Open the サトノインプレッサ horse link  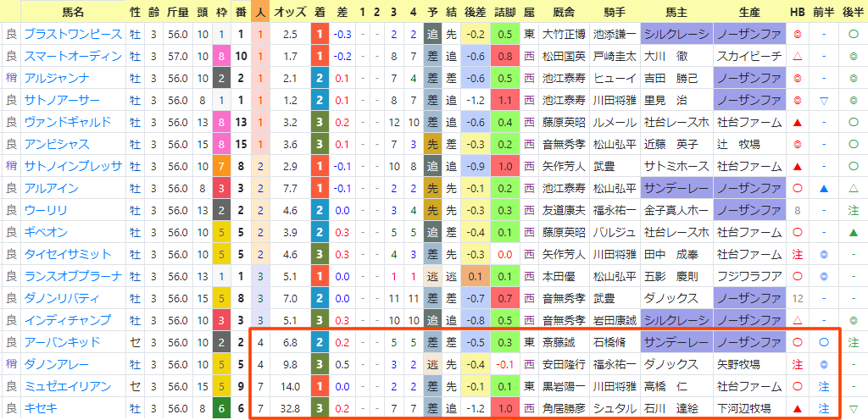[73, 166]
